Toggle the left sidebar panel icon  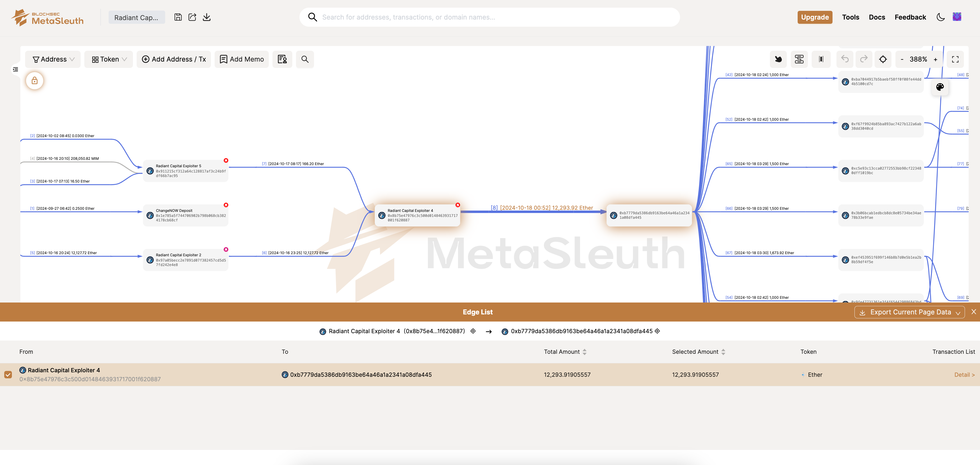(x=16, y=69)
